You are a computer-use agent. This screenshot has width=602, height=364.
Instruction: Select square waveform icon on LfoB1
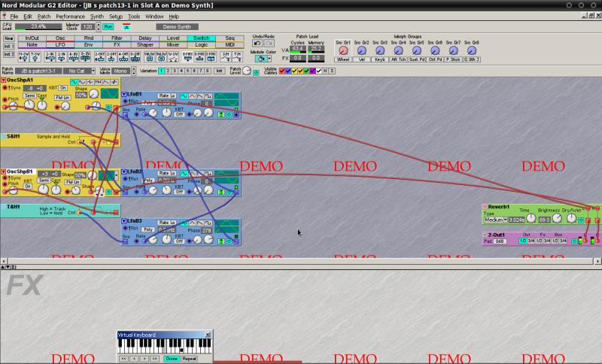coord(208,96)
